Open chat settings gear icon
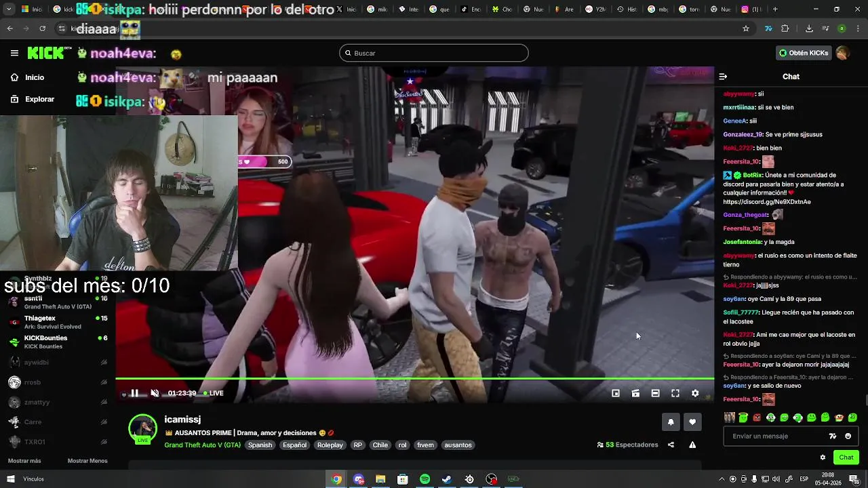This screenshot has height=488, width=868. (823, 457)
